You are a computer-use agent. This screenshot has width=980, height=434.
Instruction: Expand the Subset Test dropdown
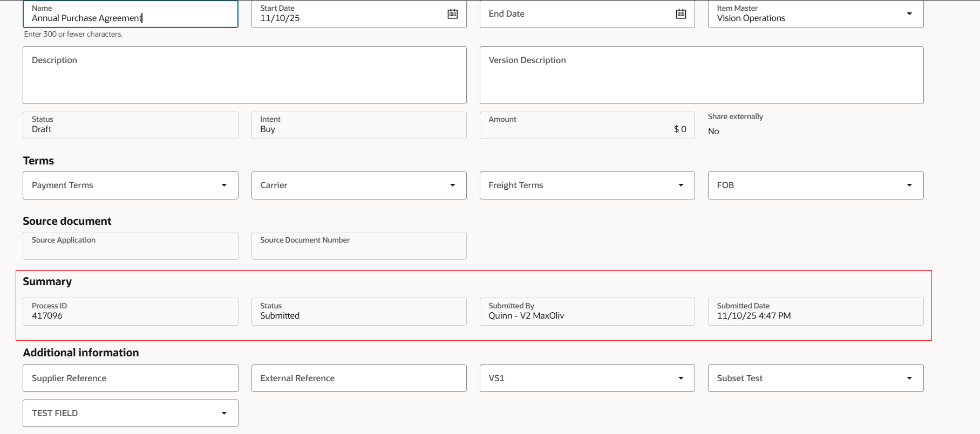[x=909, y=378]
